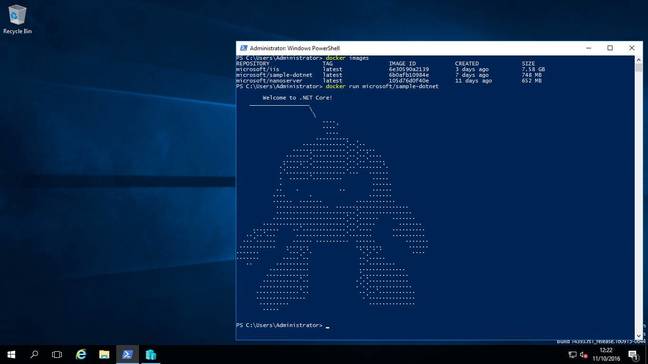Click the bottom PowerShell prompt line

point(283,326)
